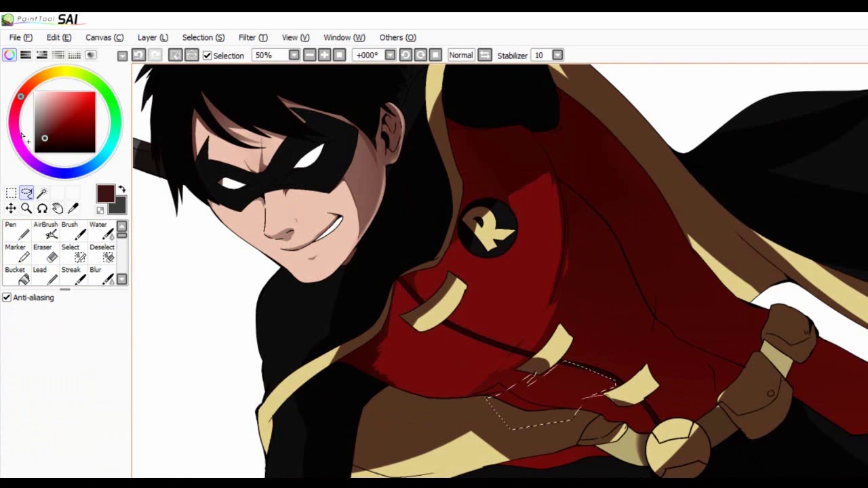The image size is (868, 488).
Task: Toggle the swatches panel icon
Action: tap(75, 55)
